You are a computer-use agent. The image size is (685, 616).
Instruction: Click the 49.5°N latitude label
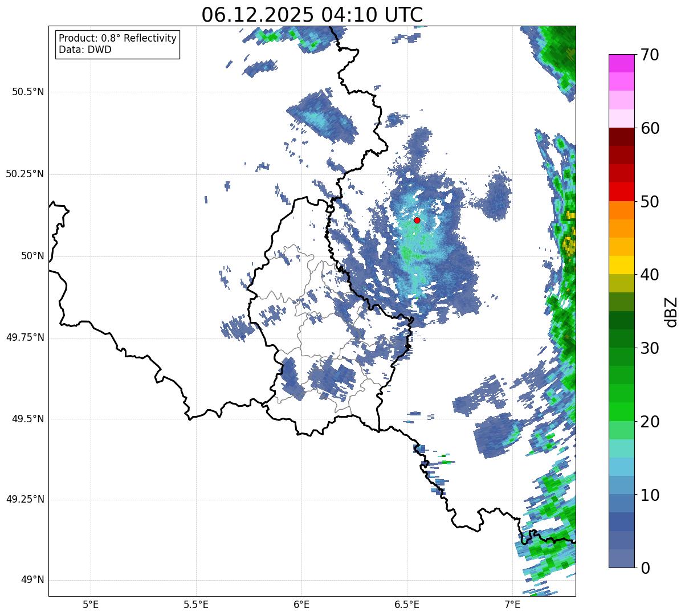coord(28,419)
